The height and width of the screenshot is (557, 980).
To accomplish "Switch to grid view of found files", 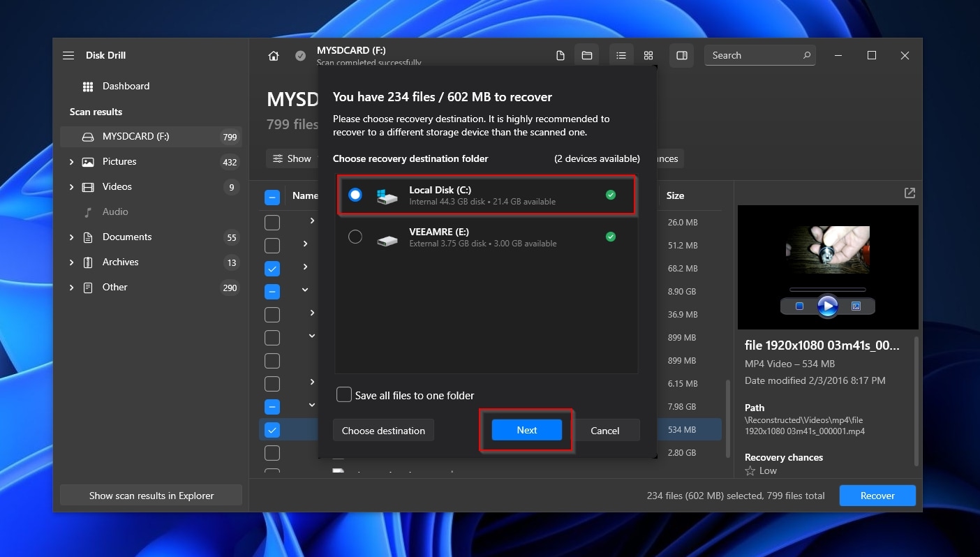I will click(648, 55).
